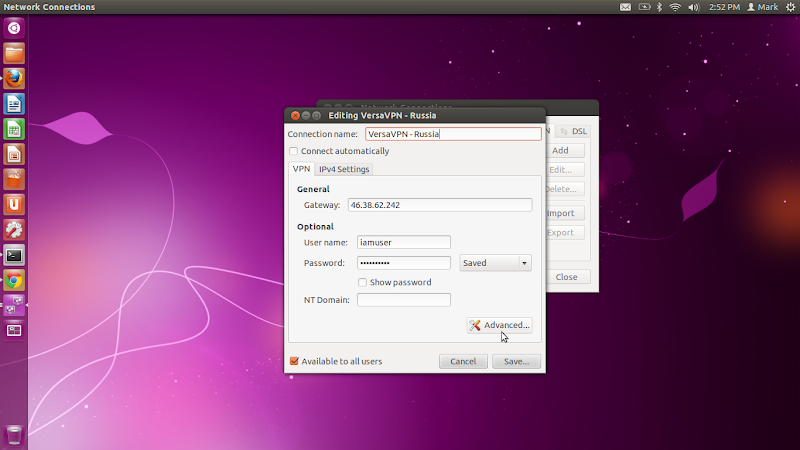
Task: Select Network Connections icon in launcher
Action: point(14,305)
